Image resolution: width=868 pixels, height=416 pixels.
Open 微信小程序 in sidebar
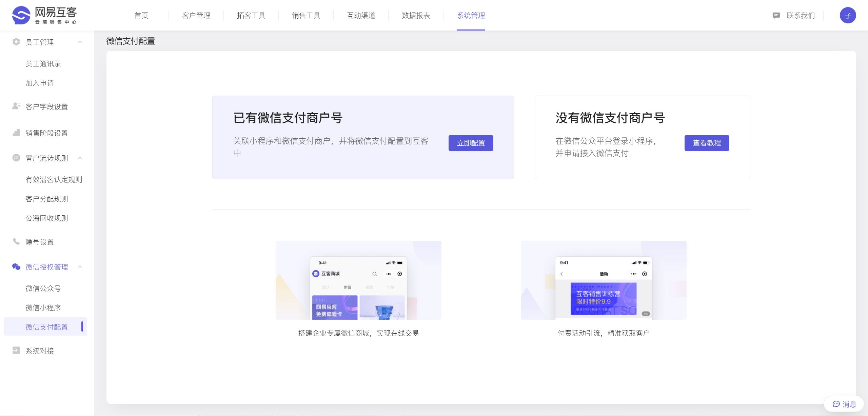pos(43,308)
